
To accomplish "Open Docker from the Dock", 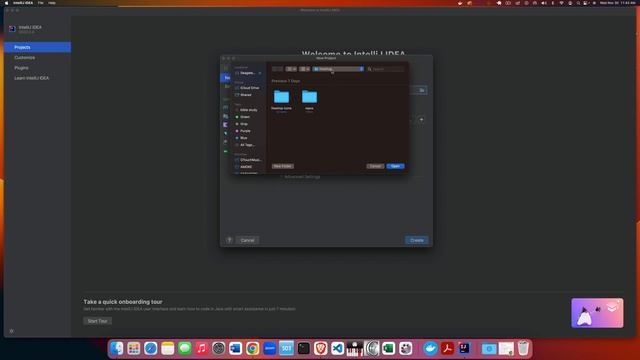I will click(x=430, y=348).
